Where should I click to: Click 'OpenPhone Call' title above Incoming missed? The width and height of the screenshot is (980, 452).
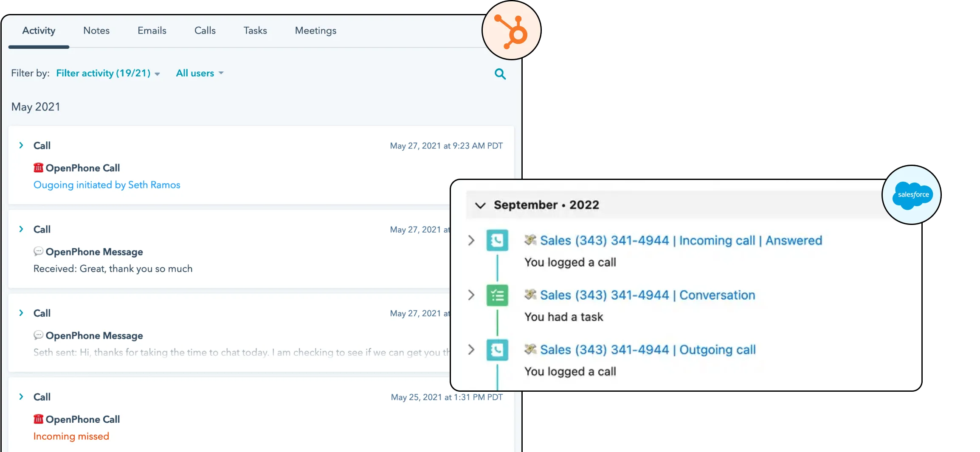coord(83,419)
